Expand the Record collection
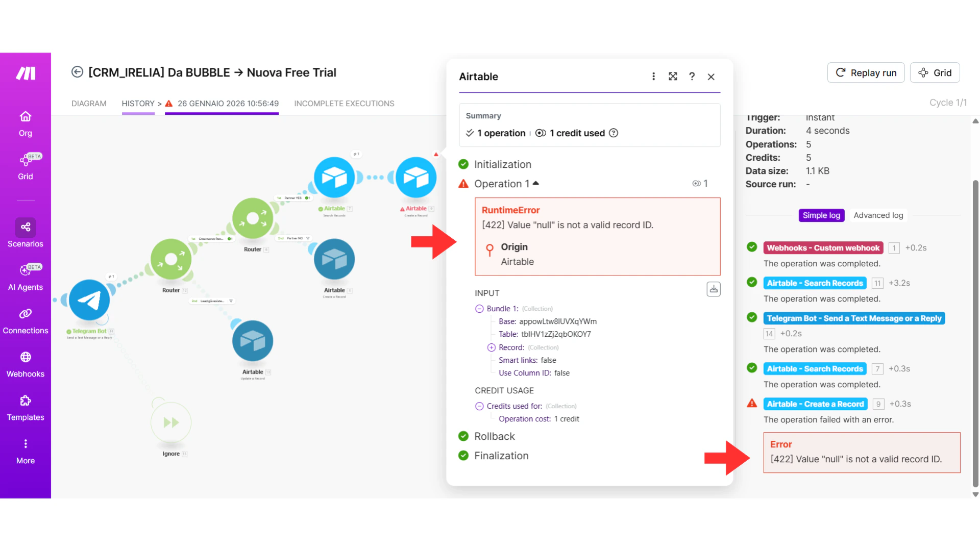 (x=491, y=347)
